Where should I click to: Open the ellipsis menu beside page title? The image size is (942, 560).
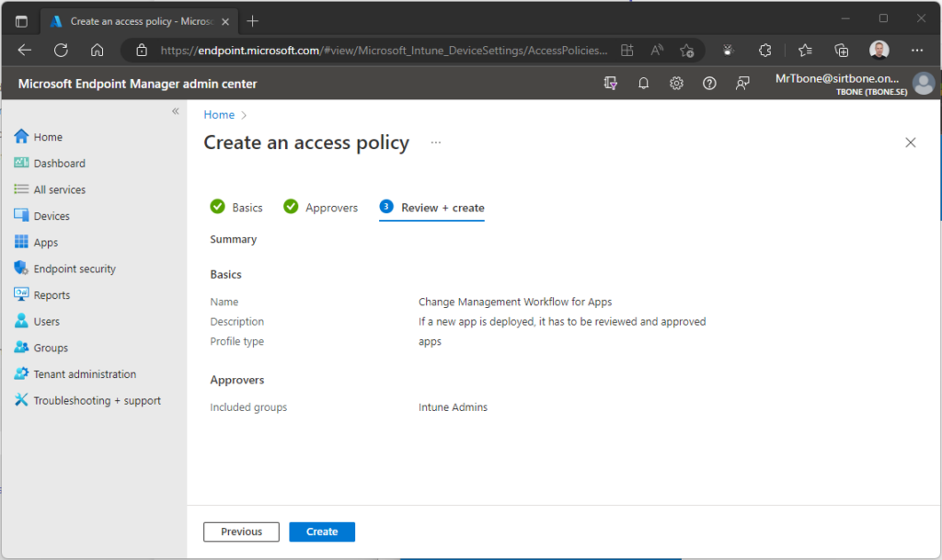point(435,143)
